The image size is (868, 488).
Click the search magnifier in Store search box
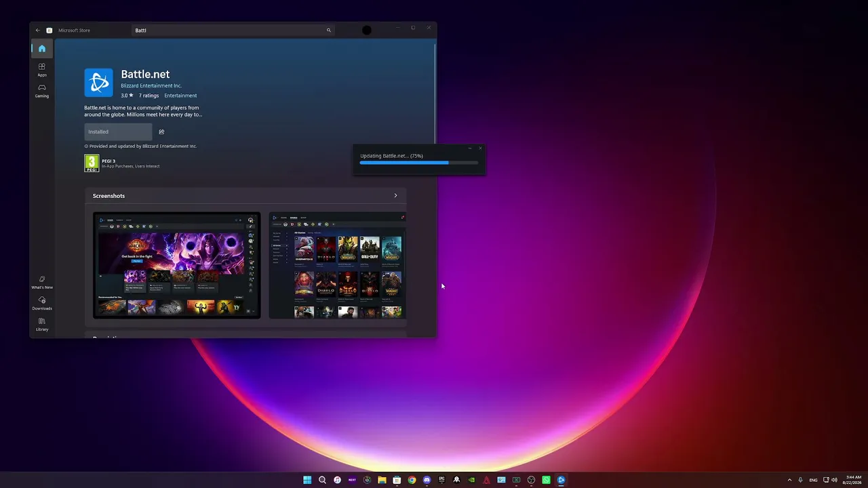(x=329, y=30)
